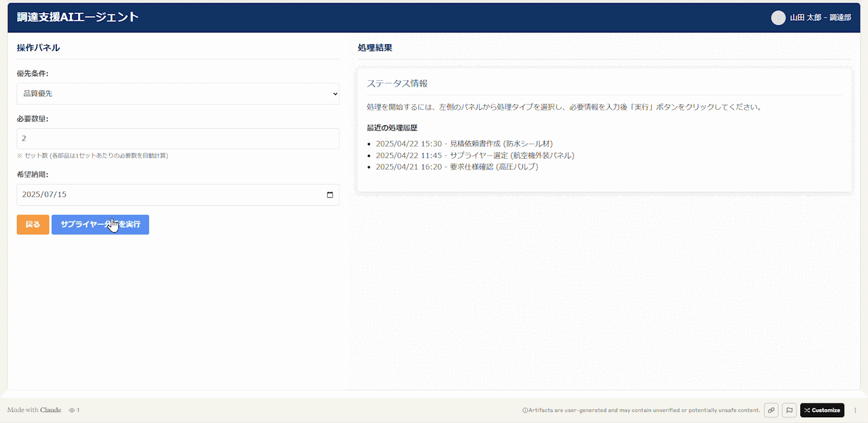Click the user avatar circle in the header
The height and width of the screenshot is (423, 868).
tap(778, 18)
